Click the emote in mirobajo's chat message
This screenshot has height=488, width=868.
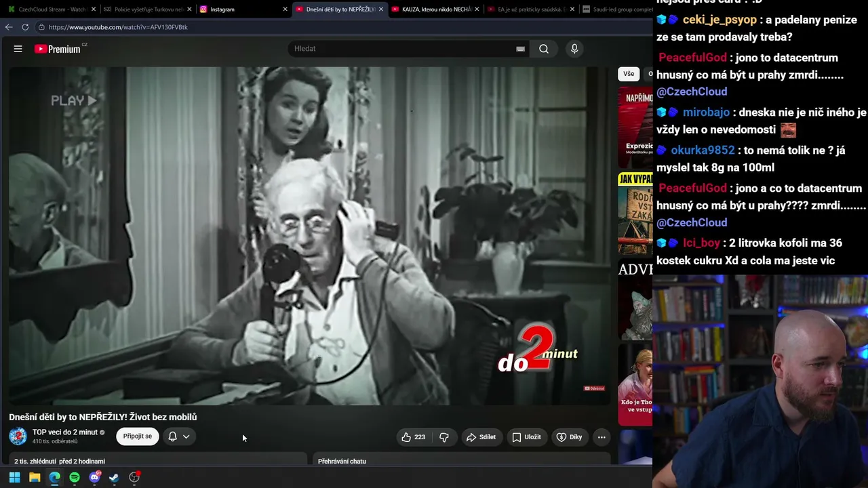(787, 129)
